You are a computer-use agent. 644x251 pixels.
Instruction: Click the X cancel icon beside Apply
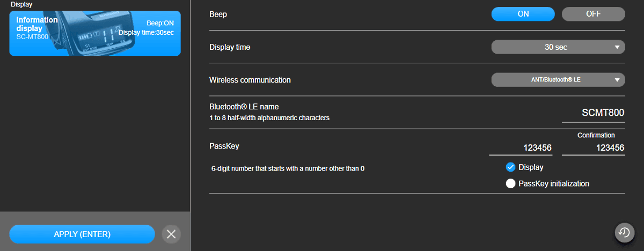click(171, 234)
